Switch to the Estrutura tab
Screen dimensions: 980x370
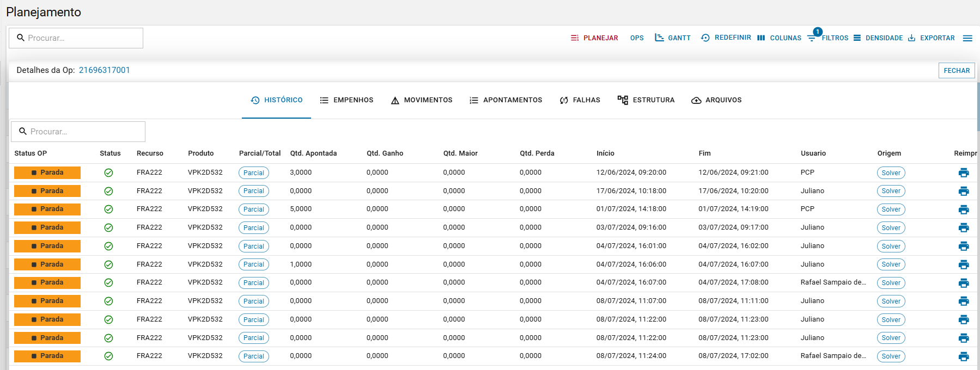(x=646, y=100)
